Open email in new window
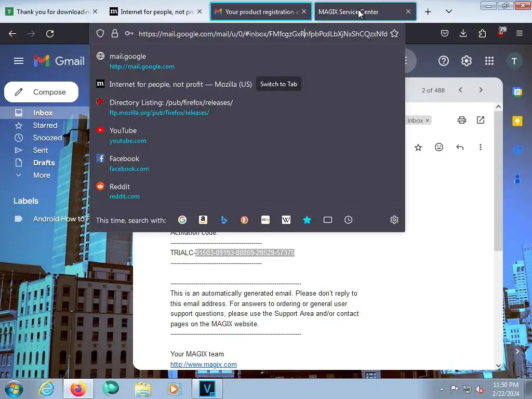The width and height of the screenshot is (532, 399). [x=481, y=120]
